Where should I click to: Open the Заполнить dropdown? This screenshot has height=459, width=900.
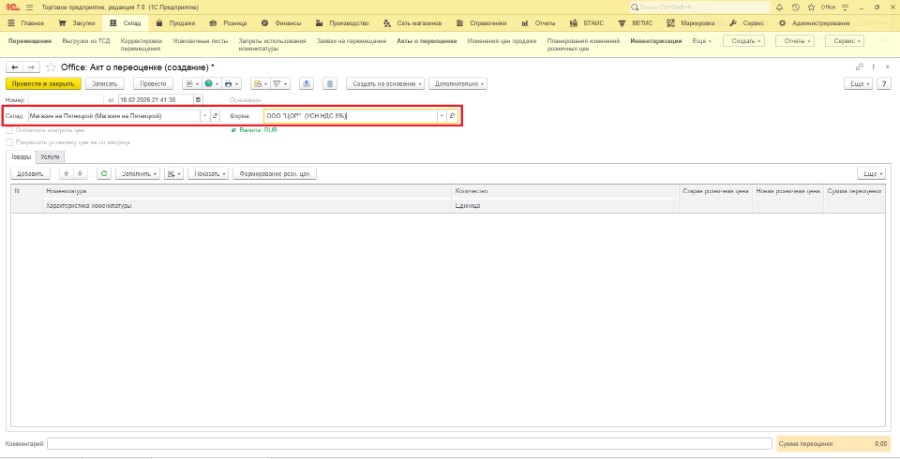click(x=138, y=173)
